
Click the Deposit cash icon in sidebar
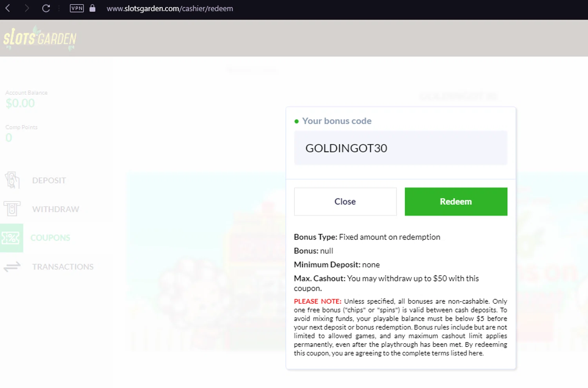(x=12, y=180)
